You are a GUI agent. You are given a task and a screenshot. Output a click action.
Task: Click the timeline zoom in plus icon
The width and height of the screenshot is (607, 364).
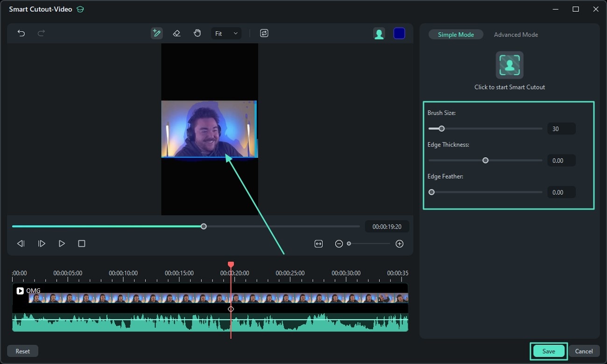pyautogui.click(x=399, y=244)
